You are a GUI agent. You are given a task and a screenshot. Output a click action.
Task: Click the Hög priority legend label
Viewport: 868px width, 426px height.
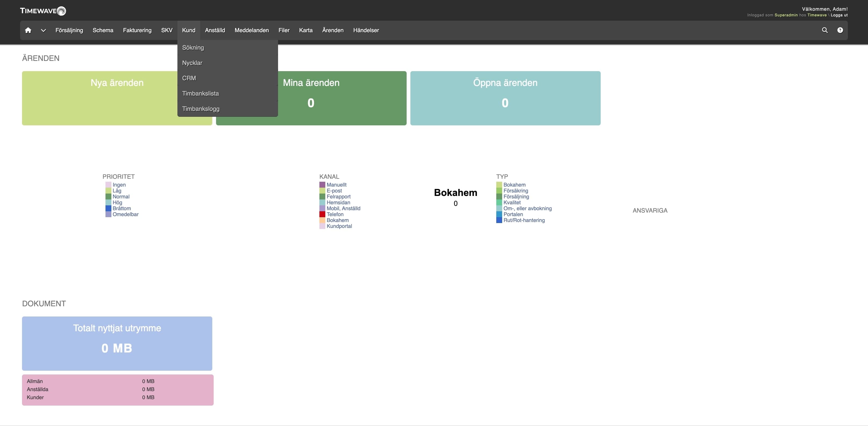click(117, 203)
